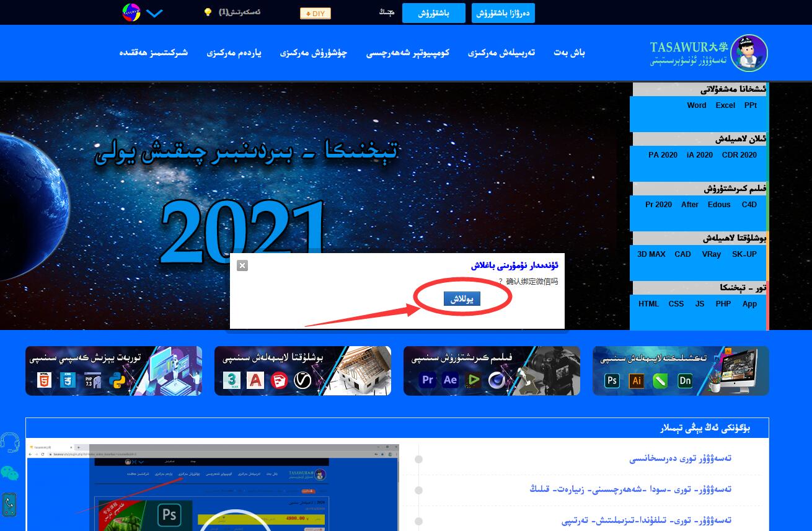
Task: Select the PHP course link
Action: pyautogui.click(x=723, y=304)
